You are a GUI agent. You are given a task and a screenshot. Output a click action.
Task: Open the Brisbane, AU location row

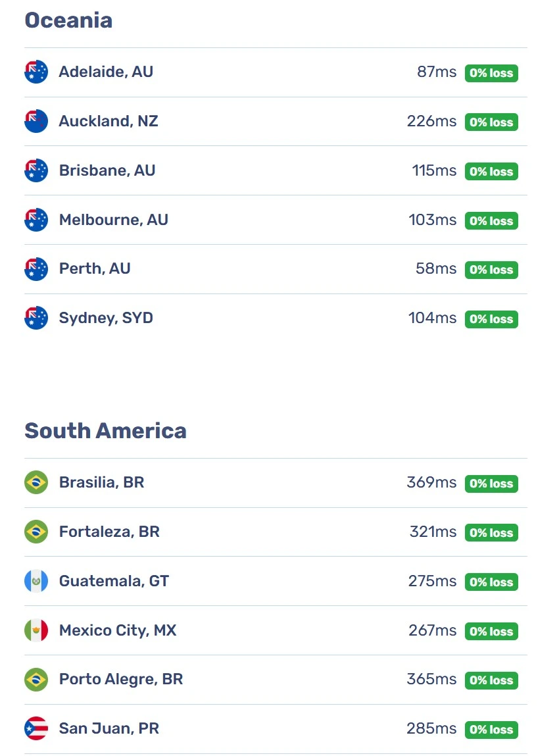pos(276,170)
